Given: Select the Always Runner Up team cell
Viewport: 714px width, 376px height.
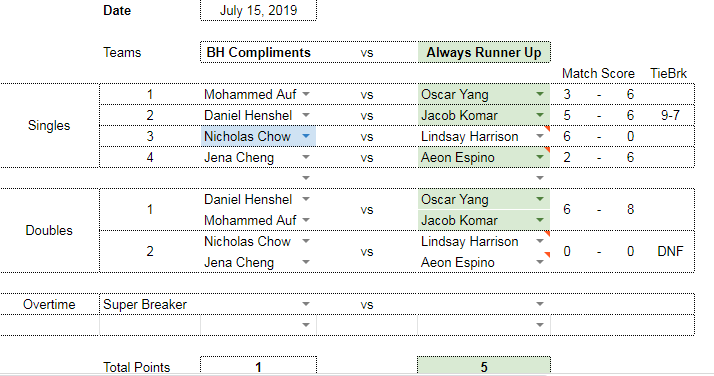Looking at the screenshot, I should pos(484,52).
